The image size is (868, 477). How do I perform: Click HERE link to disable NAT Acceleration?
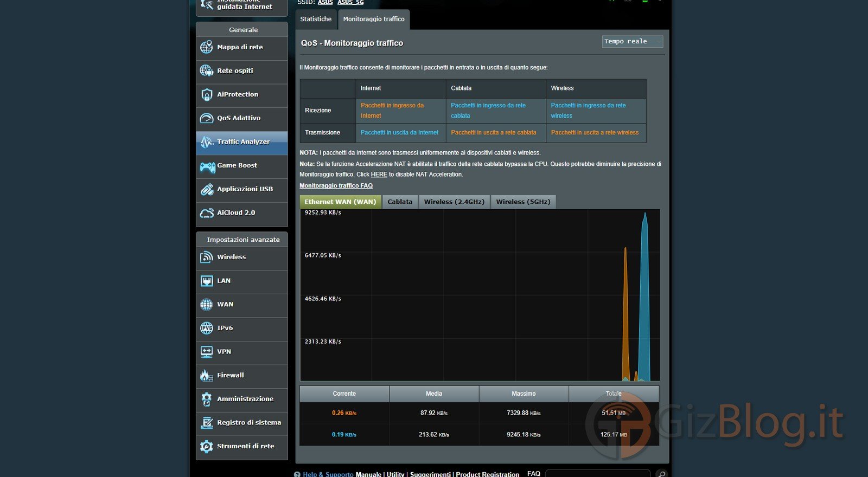[x=379, y=175]
